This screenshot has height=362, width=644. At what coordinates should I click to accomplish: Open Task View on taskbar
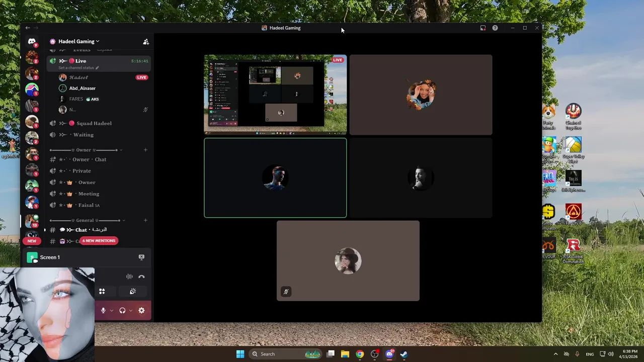[331, 354]
